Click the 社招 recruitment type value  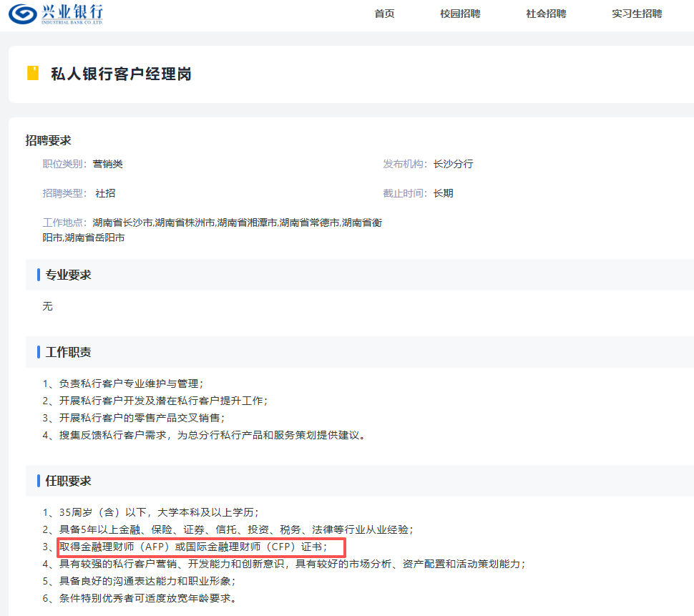pos(105,193)
